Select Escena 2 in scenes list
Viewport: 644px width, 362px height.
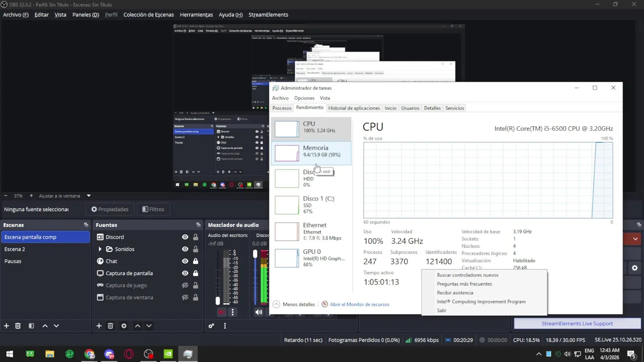point(45,249)
